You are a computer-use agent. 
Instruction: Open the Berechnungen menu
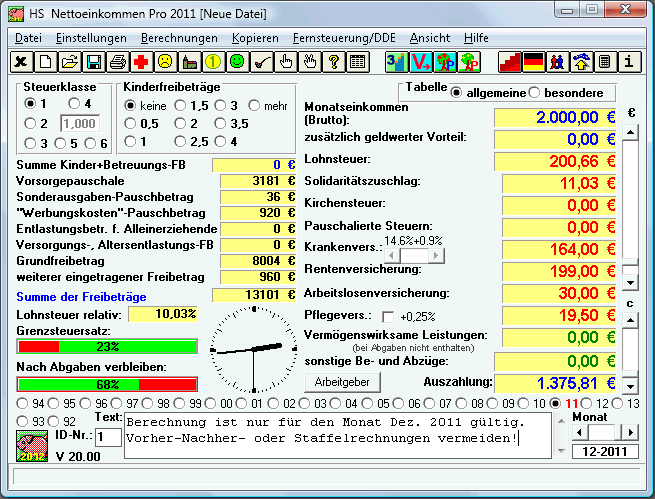click(179, 37)
